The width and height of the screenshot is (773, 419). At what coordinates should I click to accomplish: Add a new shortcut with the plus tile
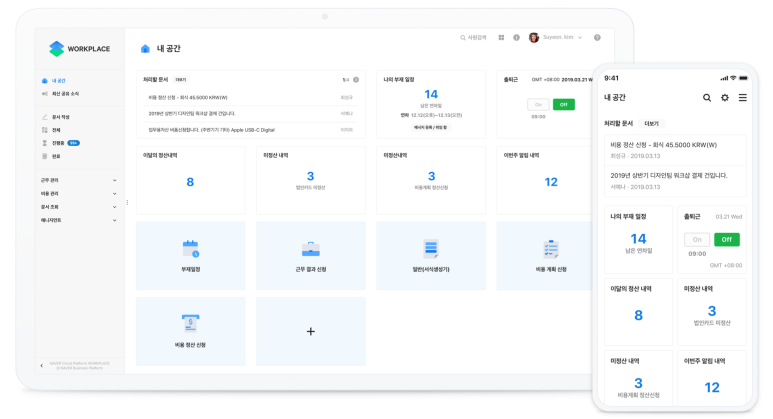[x=311, y=331]
